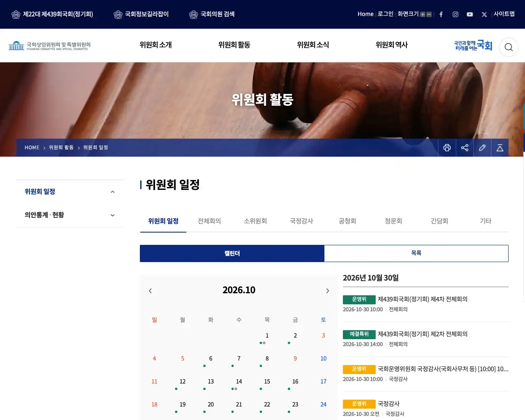The width and height of the screenshot is (525, 420).
Task: Decrease screen size with minus icon
Action: [x=429, y=14]
